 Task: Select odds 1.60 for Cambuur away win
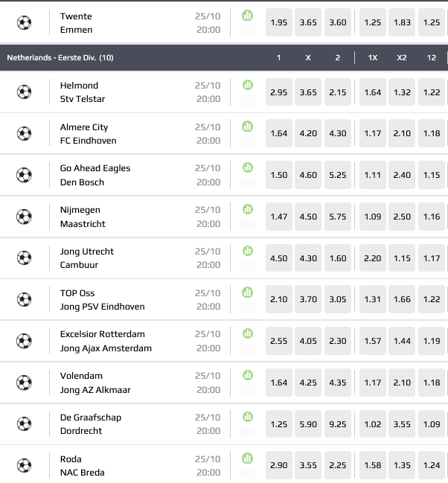point(338,258)
